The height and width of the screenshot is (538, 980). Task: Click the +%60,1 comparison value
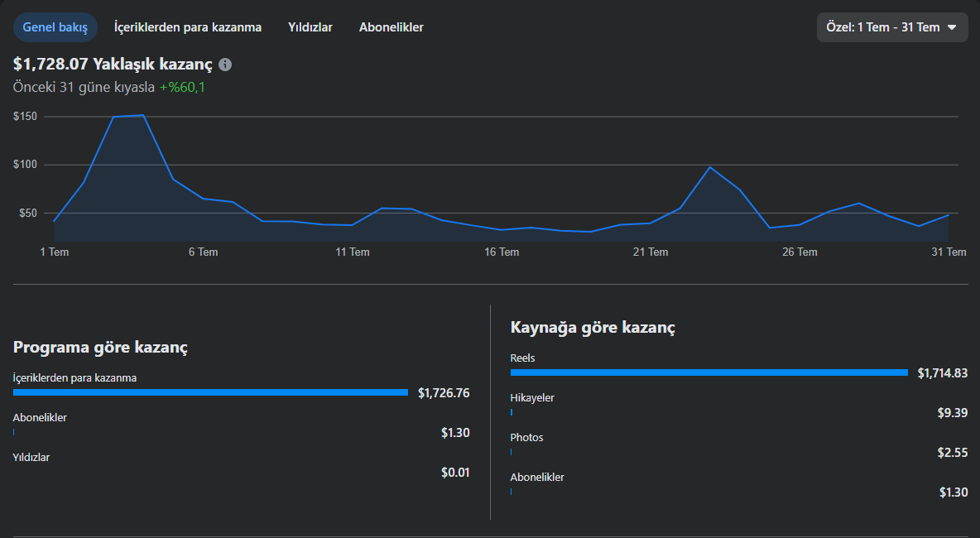182,88
